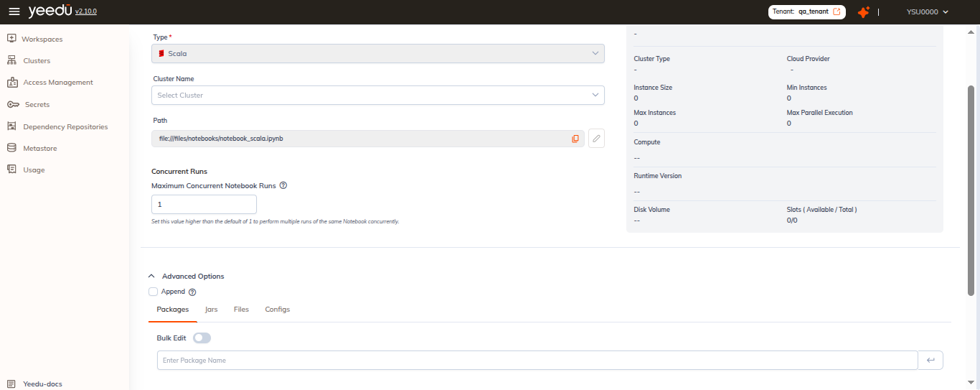Image resolution: width=980 pixels, height=390 pixels.
Task: Click the Metastore database icon
Action: (x=11, y=148)
